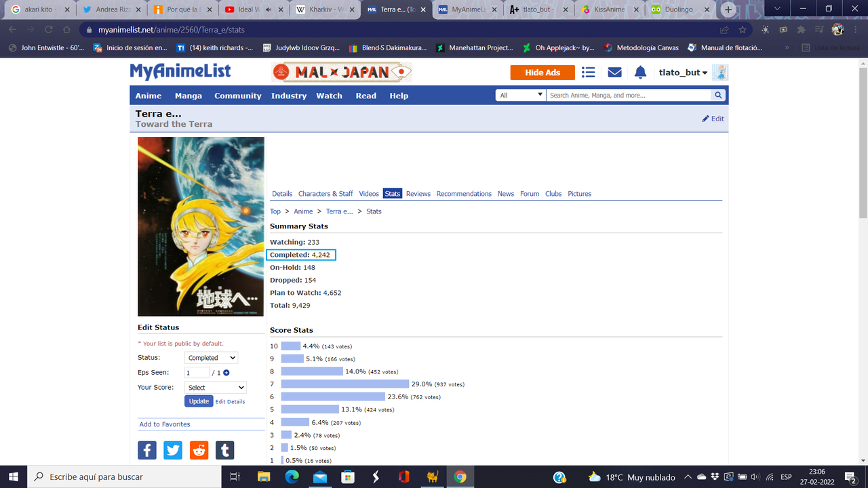Share the page on Tumblr
868x488 pixels.
click(224, 449)
